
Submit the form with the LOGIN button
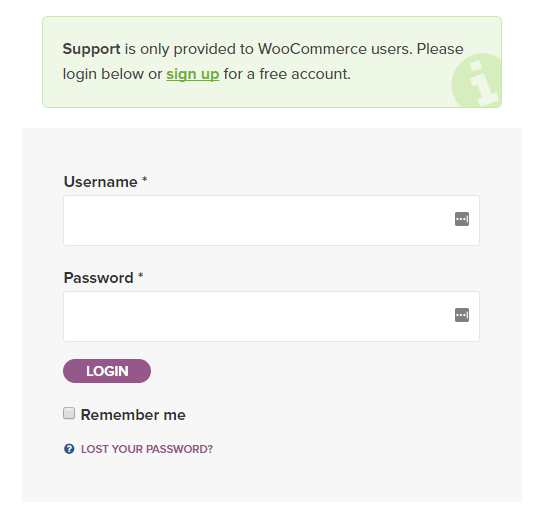tap(107, 371)
